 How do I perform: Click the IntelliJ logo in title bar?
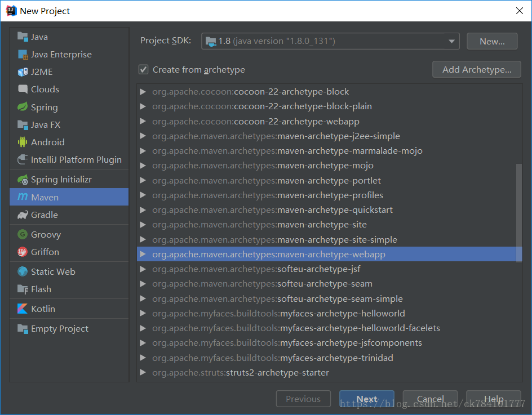(x=11, y=11)
